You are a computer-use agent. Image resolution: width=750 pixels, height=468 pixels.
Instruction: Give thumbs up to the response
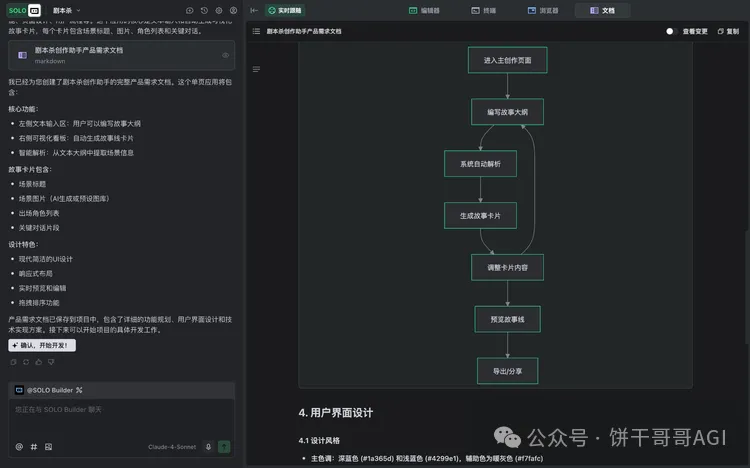click(x=39, y=362)
